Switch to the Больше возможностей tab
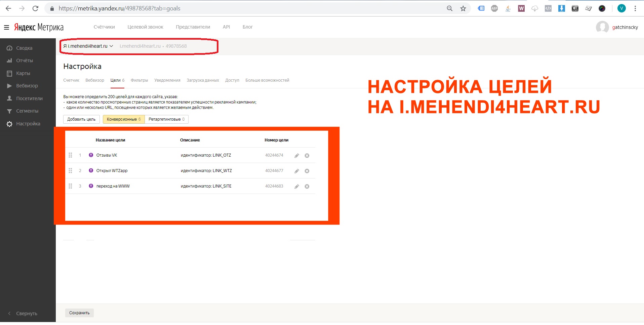 click(267, 80)
